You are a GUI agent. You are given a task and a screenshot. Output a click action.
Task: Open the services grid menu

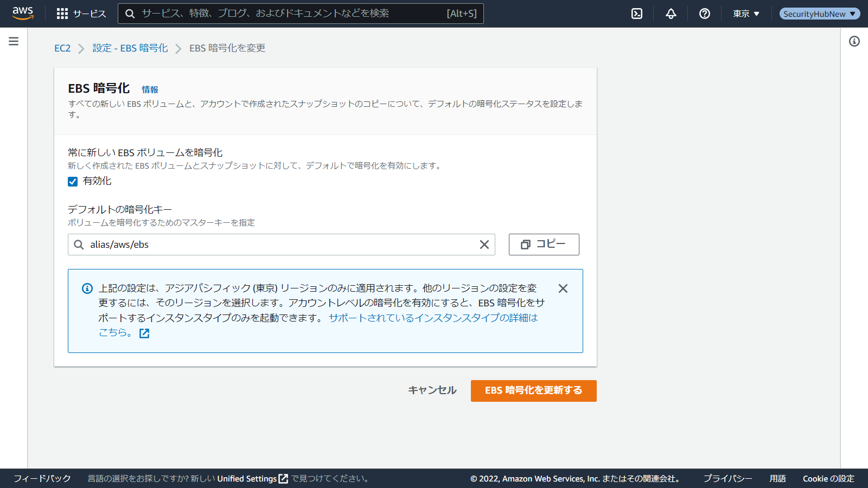pos(62,14)
